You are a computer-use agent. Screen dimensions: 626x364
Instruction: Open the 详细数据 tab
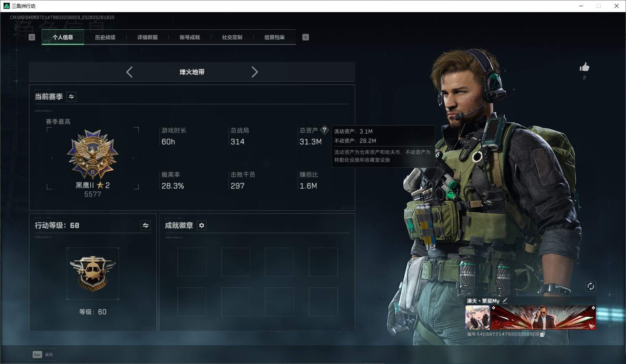click(x=147, y=37)
